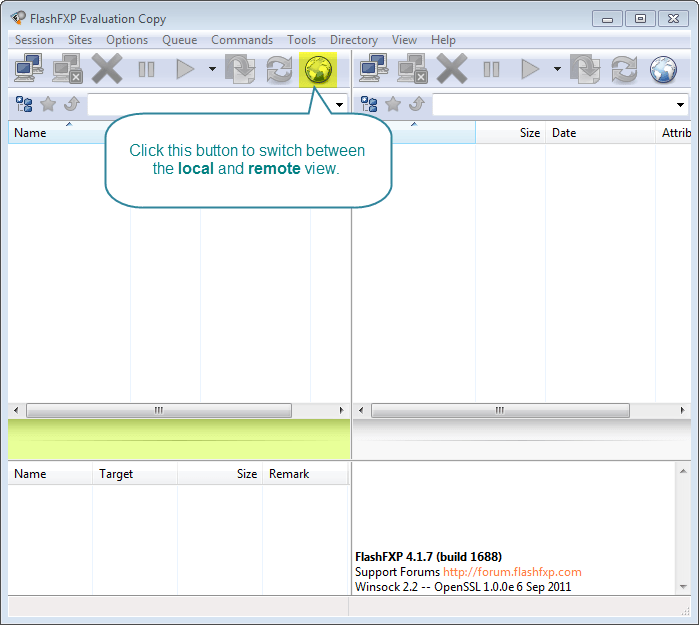Click right pane scroll-right arrow
Viewport: 699px width, 625px height.
(683, 410)
